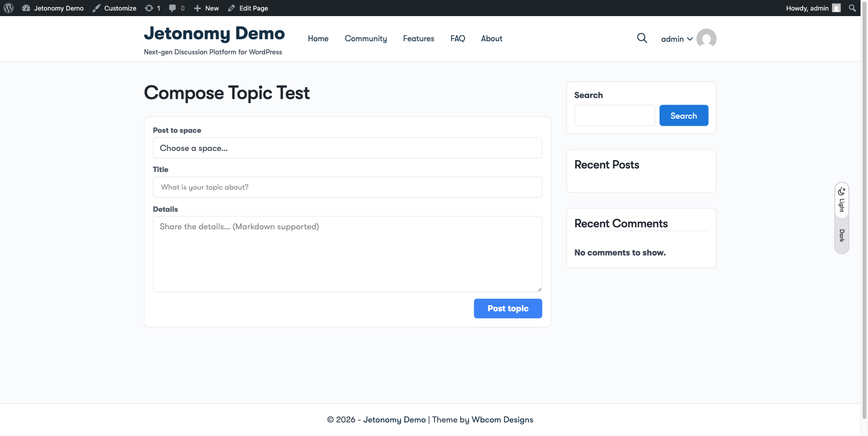Image resolution: width=868 pixels, height=436 pixels.
Task: Open Howdy, admin account menu
Action: (x=813, y=8)
